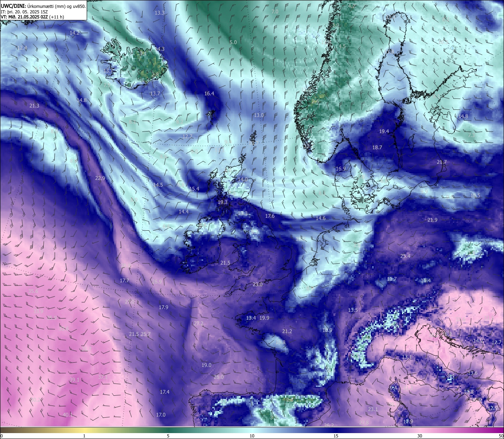Click the 27.2 map value
The height and width of the screenshot is (439, 504).
point(198,323)
